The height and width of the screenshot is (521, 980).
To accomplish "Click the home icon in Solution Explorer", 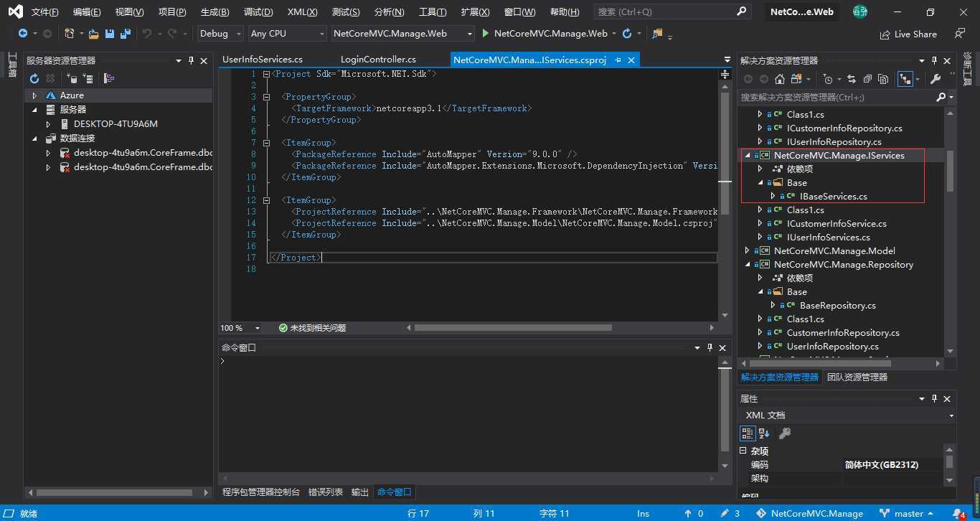I will pyautogui.click(x=779, y=79).
